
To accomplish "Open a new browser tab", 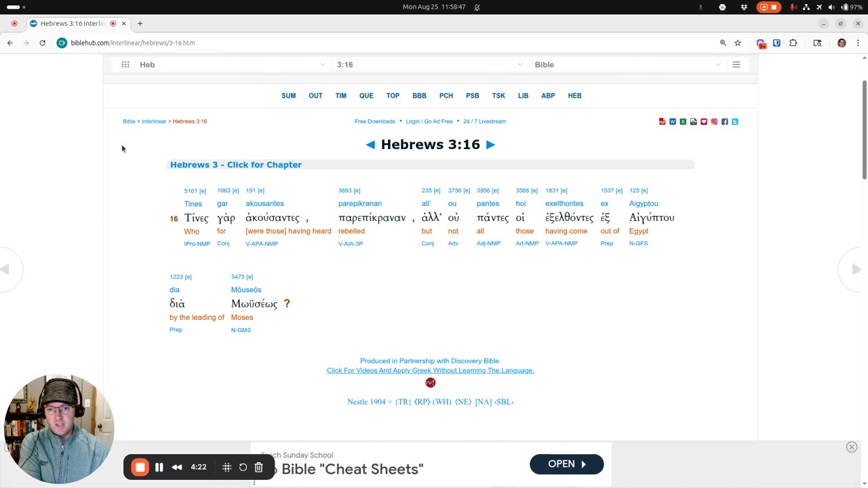I will point(140,24).
